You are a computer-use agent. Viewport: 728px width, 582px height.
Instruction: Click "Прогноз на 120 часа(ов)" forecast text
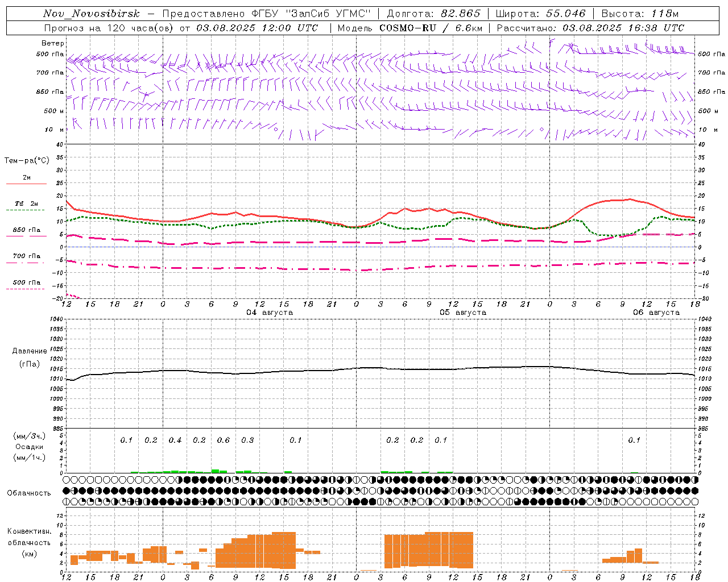(x=109, y=28)
